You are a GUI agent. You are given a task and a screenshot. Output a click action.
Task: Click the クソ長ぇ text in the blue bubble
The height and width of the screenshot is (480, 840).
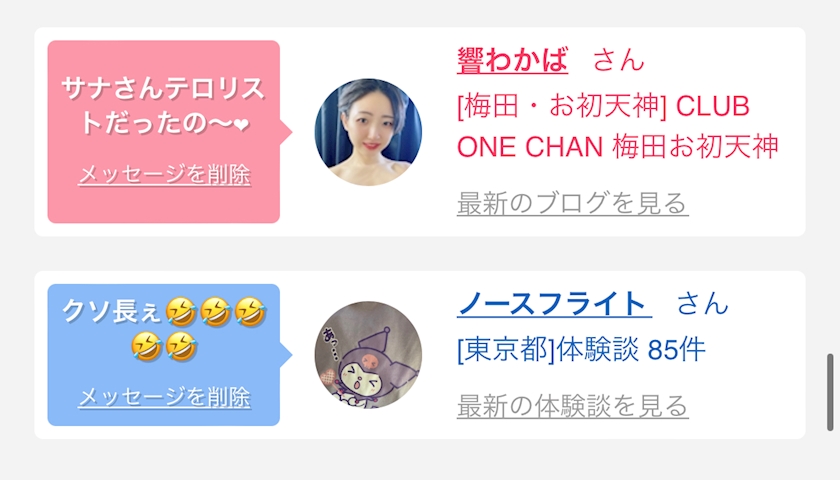(x=111, y=312)
